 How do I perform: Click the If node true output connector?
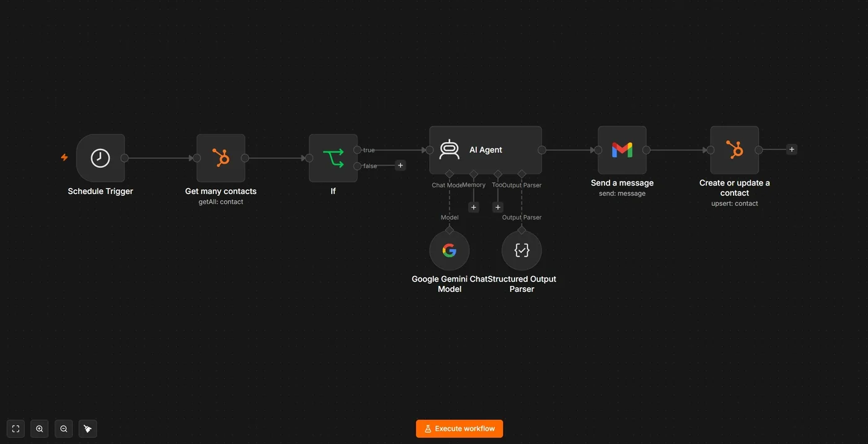(357, 150)
